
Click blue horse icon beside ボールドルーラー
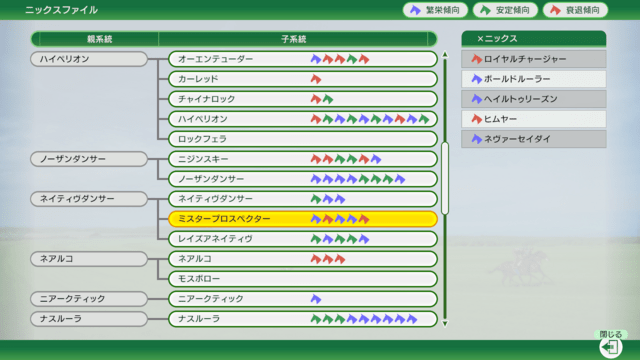coord(476,79)
